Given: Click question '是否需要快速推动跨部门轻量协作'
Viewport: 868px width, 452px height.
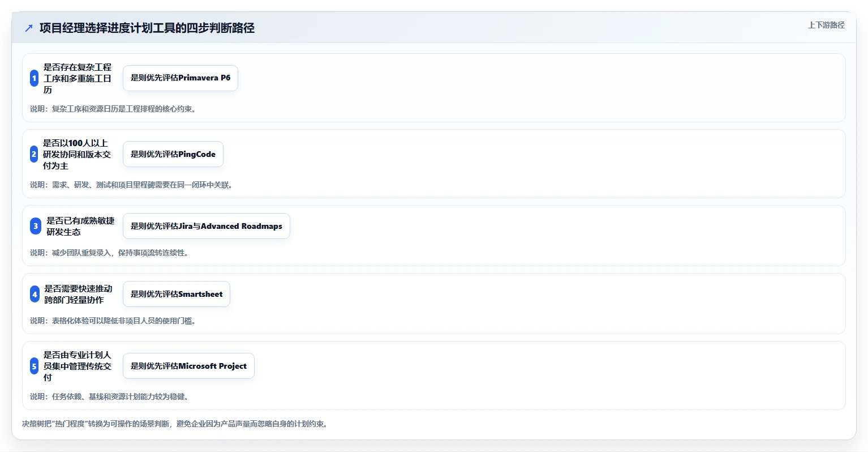Looking at the screenshot, I should tap(79, 294).
